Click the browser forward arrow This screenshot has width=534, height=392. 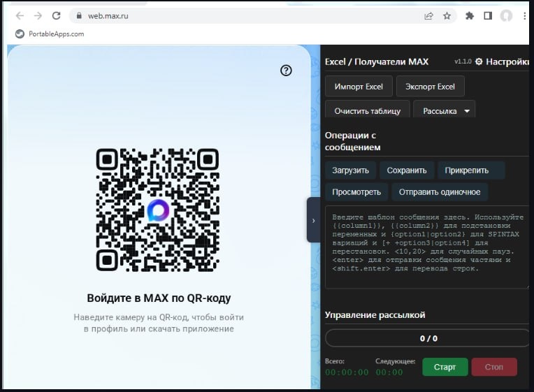click(x=38, y=15)
